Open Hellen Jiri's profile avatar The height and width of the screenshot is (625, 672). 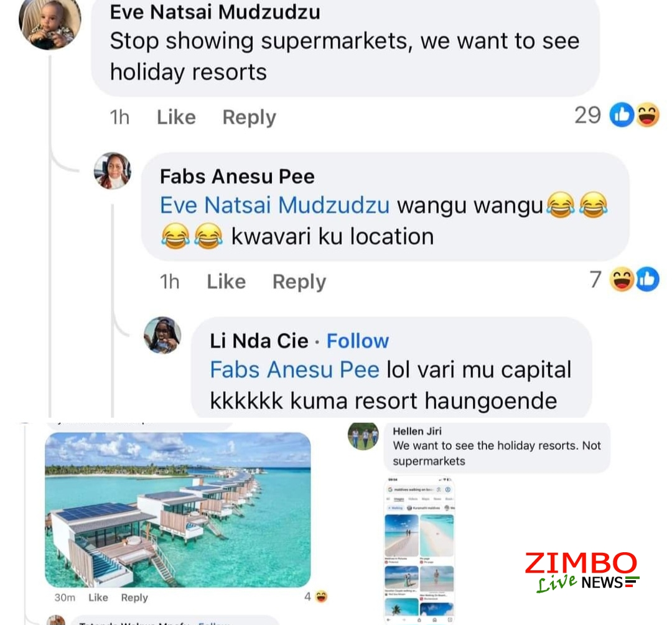(363, 436)
